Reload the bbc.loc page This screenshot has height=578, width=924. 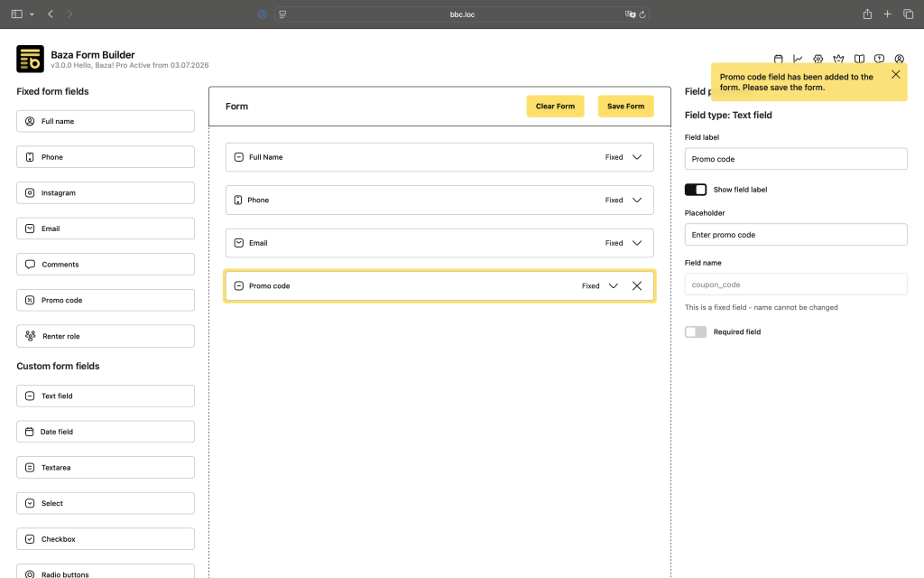tap(642, 14)
